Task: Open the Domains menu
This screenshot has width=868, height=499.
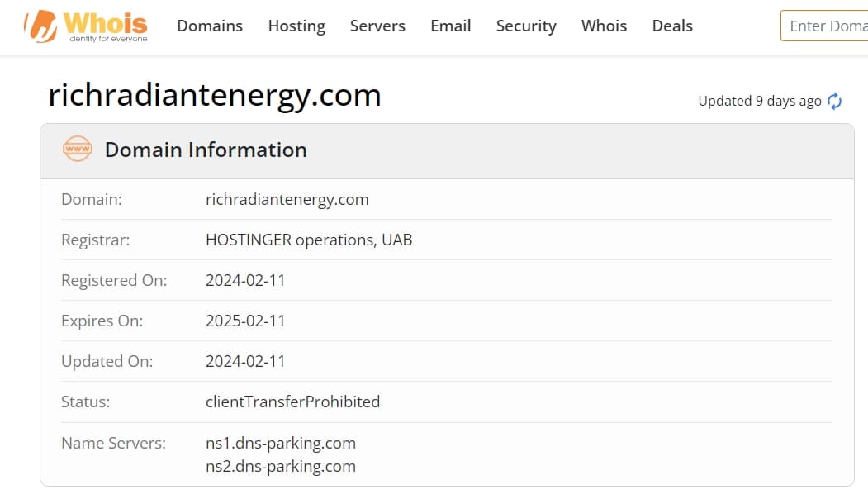Action: point(210,26)
